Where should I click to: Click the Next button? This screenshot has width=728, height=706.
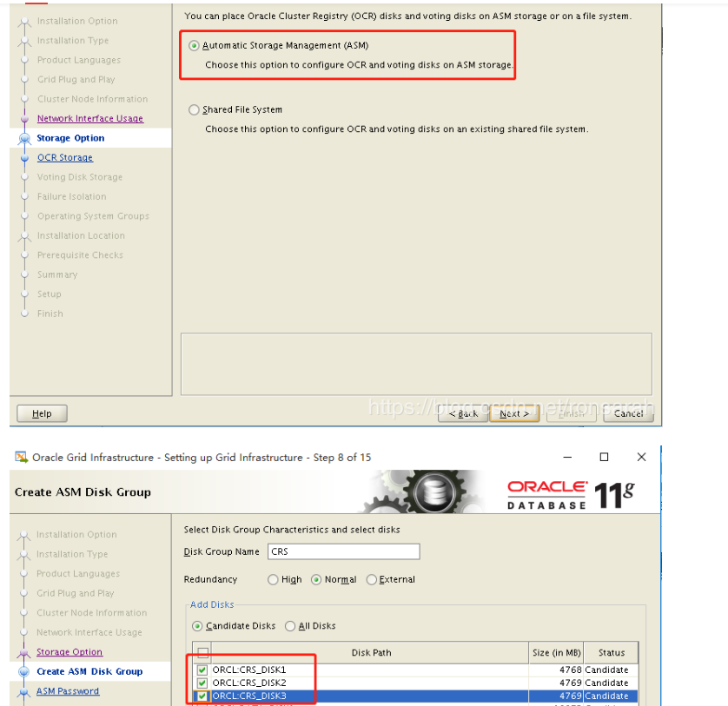pos(514,413)
